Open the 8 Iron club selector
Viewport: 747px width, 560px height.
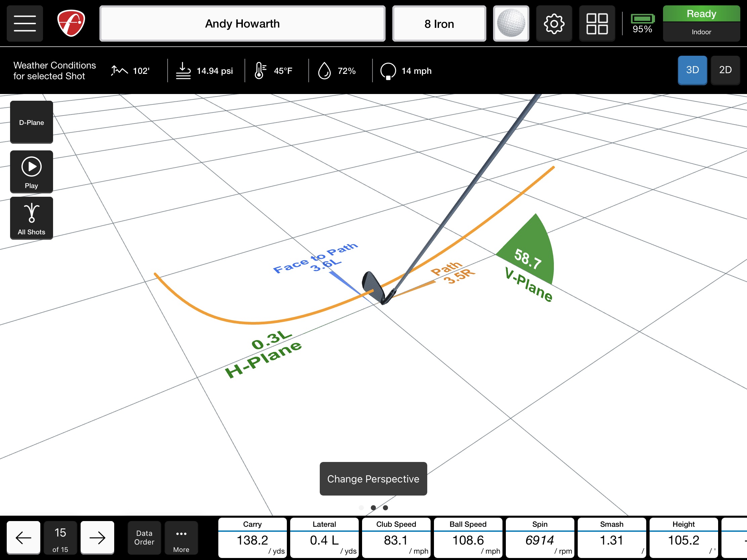coord(439,24)
